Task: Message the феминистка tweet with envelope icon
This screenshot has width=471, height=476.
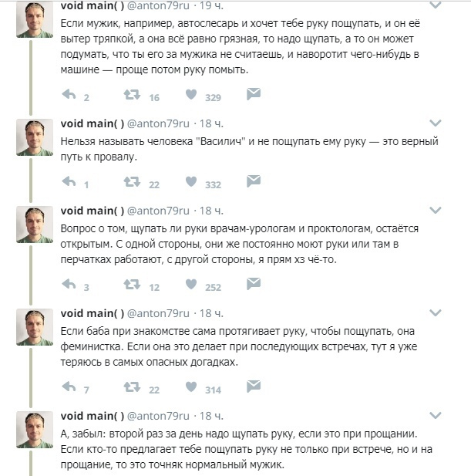Action: (253, 387)
